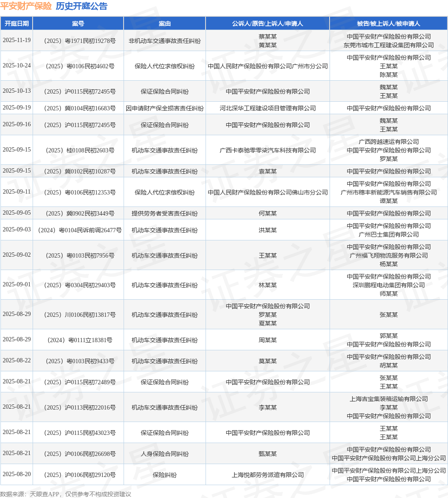Viewport: 448px width, 498px height.
Task: Click defendant 胡某某
Action: (x=389, y=366)
